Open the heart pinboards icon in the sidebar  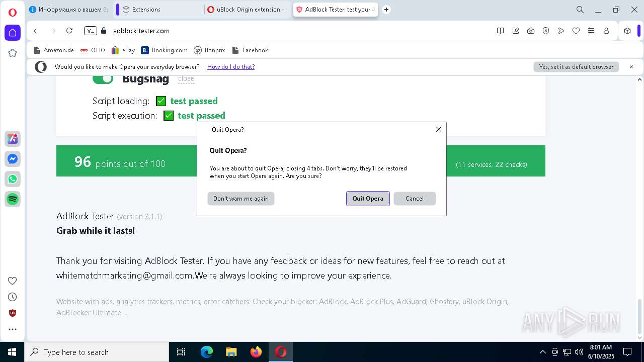pyautogui.click(x=13, y=281)
